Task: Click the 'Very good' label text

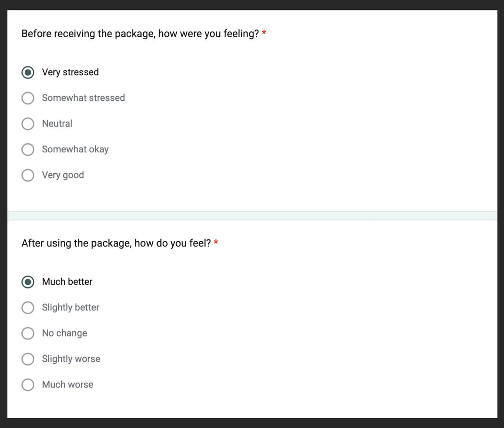Action: click(x=63, y=175)
